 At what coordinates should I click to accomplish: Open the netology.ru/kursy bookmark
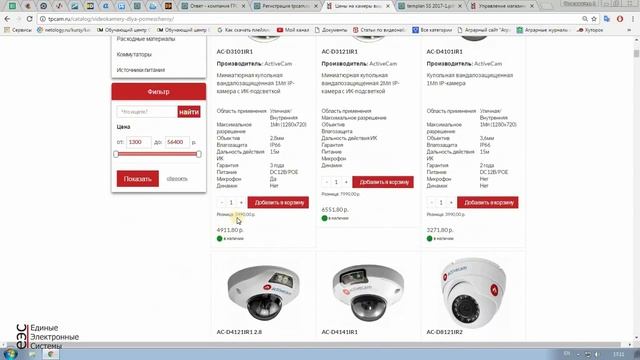tap(63, 30)
